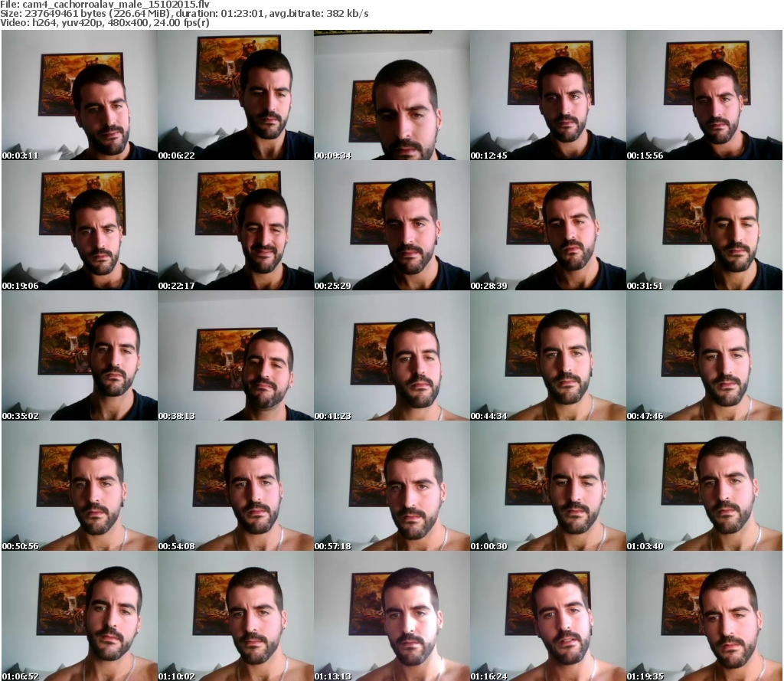Pick the thumbnail marked 00:57:18

(391, 486)
